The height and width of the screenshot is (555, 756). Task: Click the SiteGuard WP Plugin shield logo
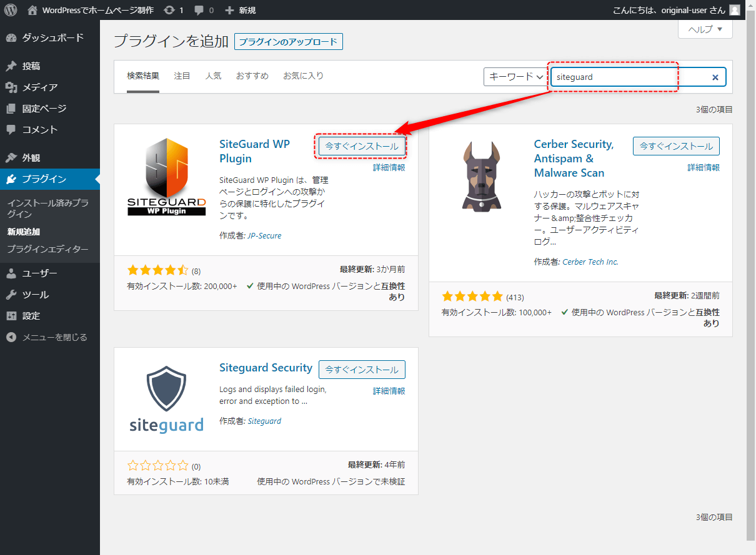(166, 177)
